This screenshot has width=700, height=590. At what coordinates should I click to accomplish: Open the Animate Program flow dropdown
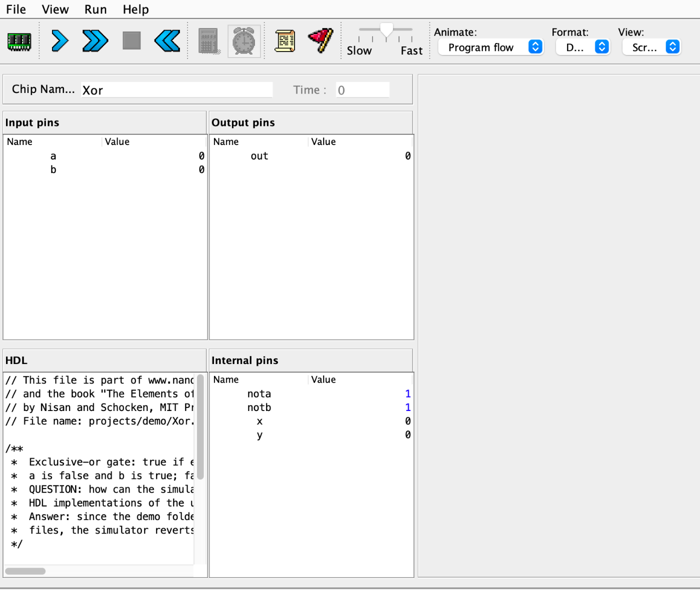pos(490,47)
